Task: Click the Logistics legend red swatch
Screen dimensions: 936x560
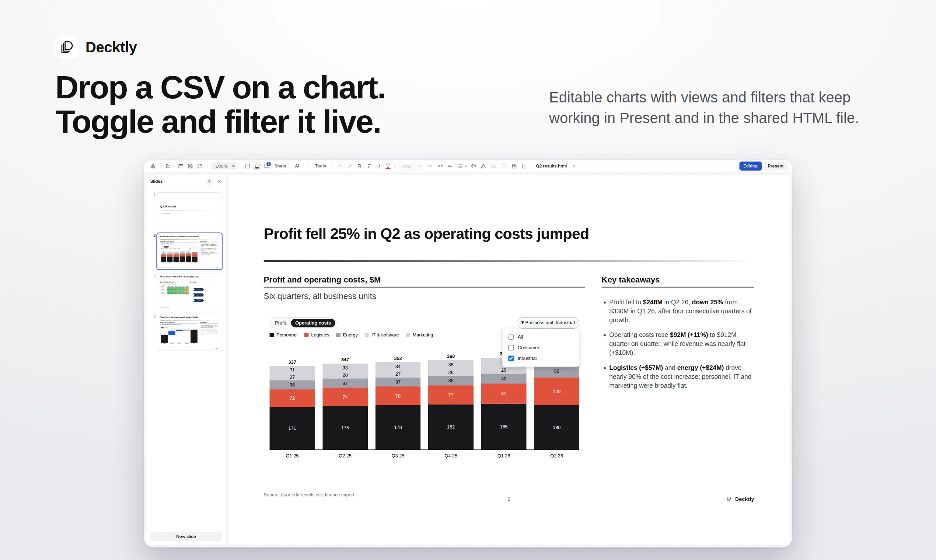Action: coord(307,335)
